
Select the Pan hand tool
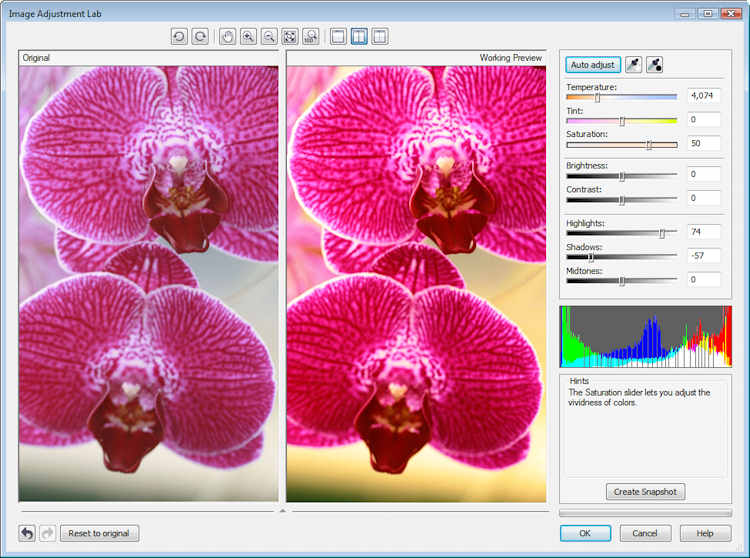coord(228,36)
